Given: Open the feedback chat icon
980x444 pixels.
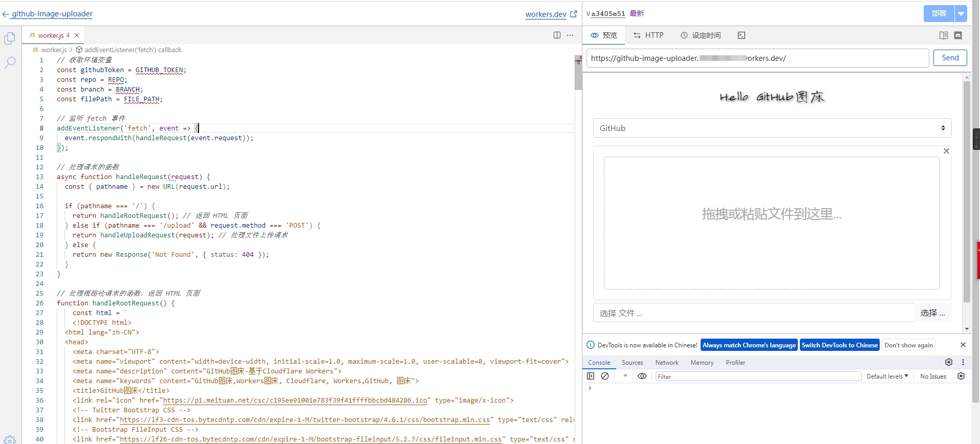Looking at the screenshot, I should click(x=958, y=35).
